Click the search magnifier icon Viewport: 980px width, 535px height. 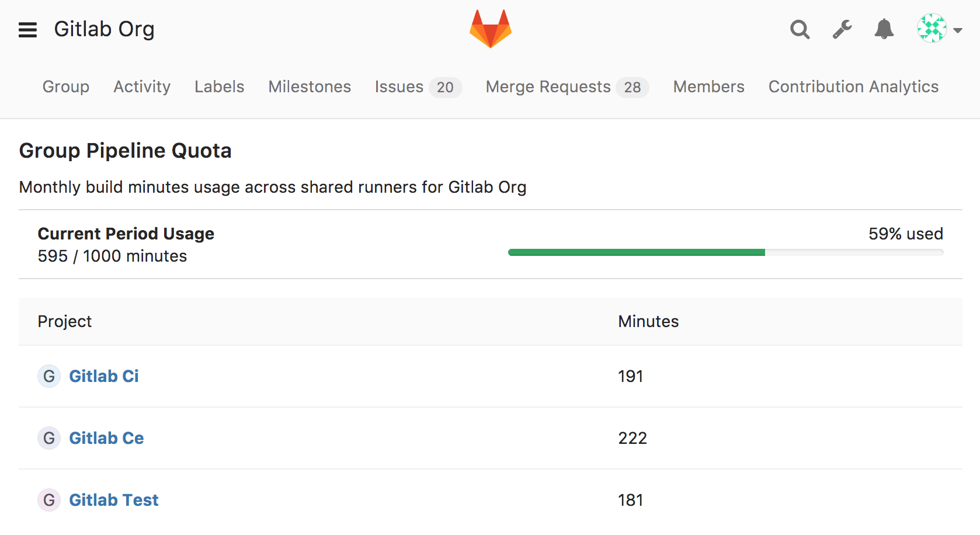[x=800, y=29]
